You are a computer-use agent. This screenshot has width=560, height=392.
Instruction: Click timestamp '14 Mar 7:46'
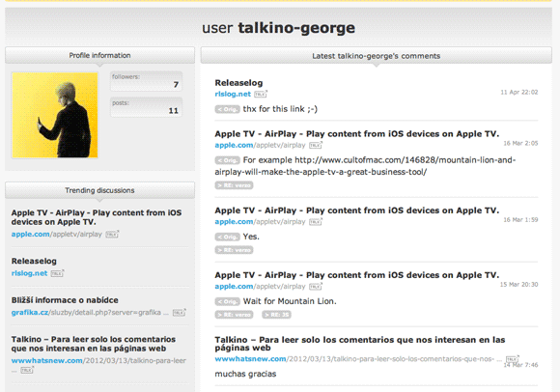click(520, 365)
